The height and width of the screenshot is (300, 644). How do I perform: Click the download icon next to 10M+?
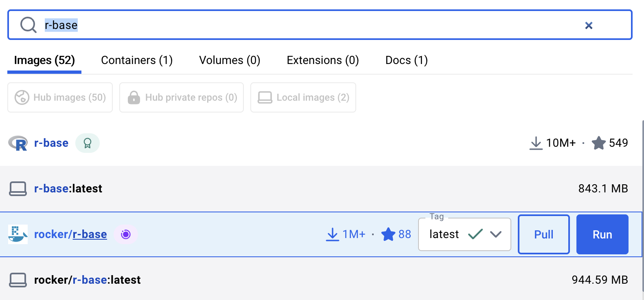pyautogui.click(x=536, y=143)
